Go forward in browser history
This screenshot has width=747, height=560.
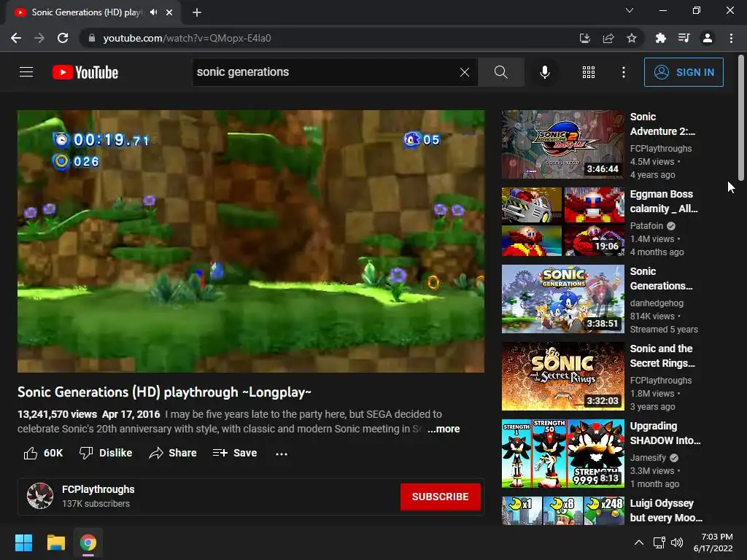click(x=39, y=38)
